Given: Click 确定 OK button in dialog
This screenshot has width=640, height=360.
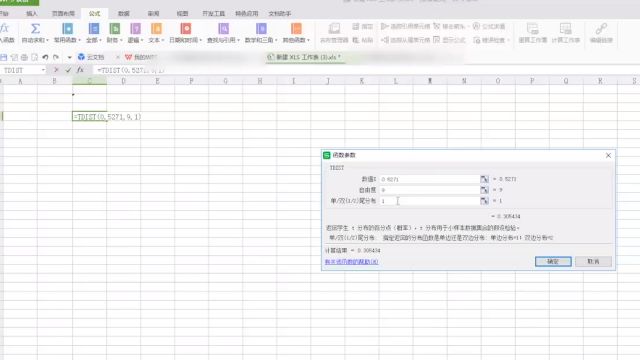Looking at the screenshot, I should 553,261.
